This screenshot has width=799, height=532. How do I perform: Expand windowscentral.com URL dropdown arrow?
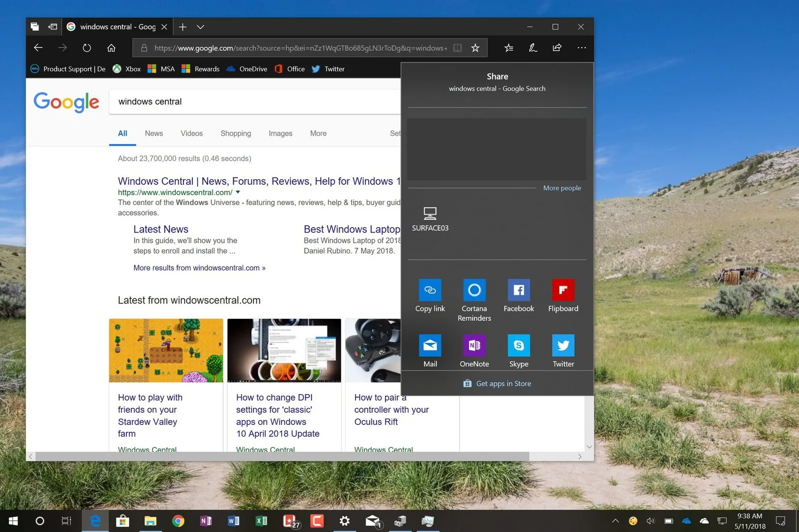pos(238,192)
